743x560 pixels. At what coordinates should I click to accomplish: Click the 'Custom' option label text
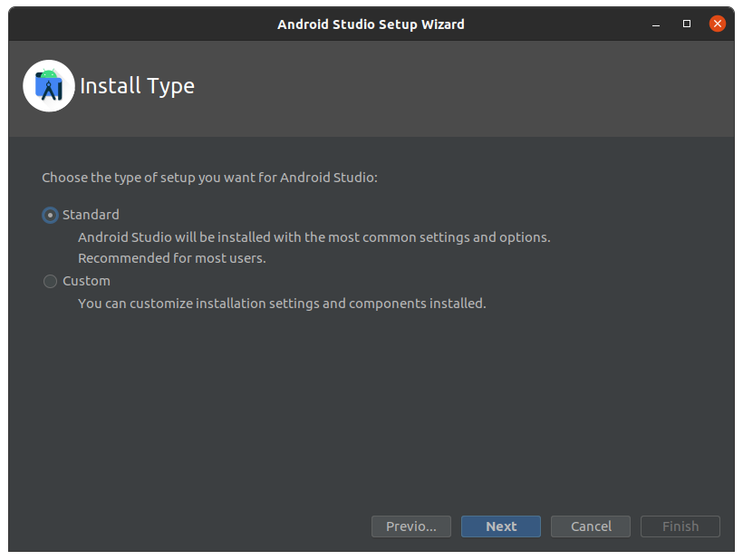(x=86, y=281)
